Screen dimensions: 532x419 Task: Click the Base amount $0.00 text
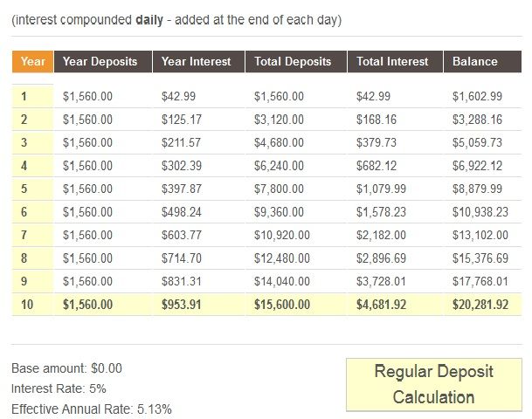[67, 368]
